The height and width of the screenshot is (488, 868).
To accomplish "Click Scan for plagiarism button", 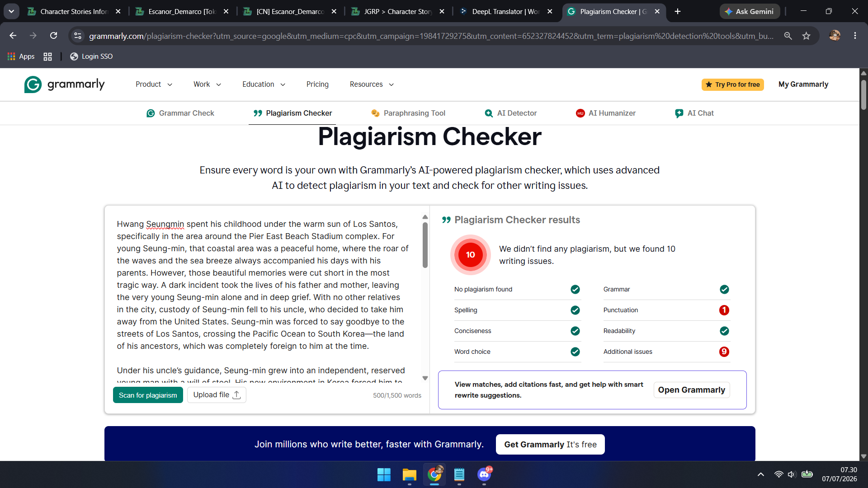I will click(x=148, y=395).
